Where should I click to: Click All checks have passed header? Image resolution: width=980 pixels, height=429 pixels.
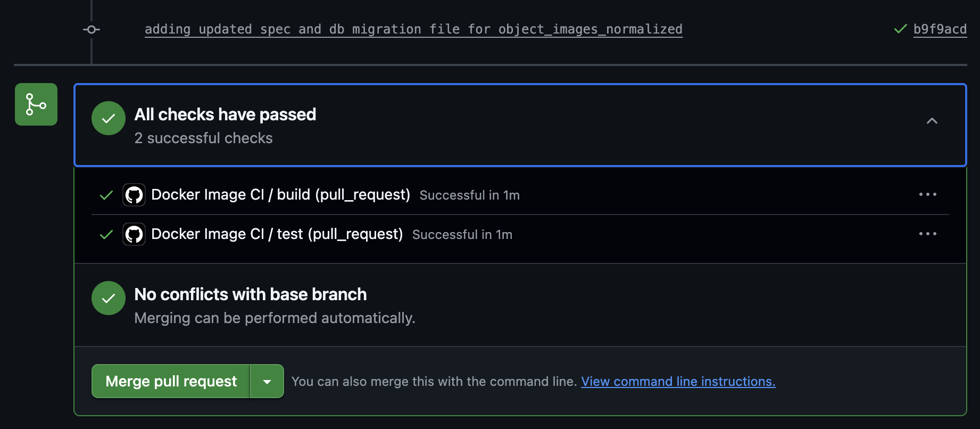click(x=520, y=125)
